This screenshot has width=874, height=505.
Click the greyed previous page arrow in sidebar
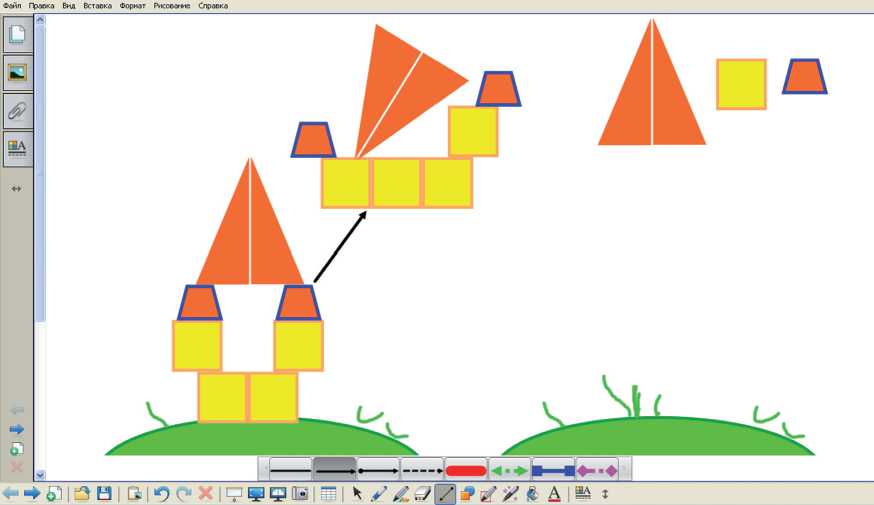click(17, 411)
